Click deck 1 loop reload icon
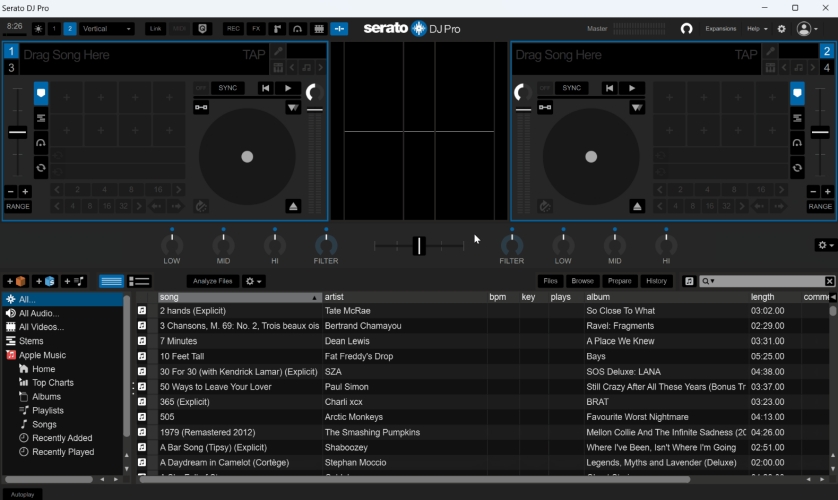Screen dimensions: 838x500 41,168
